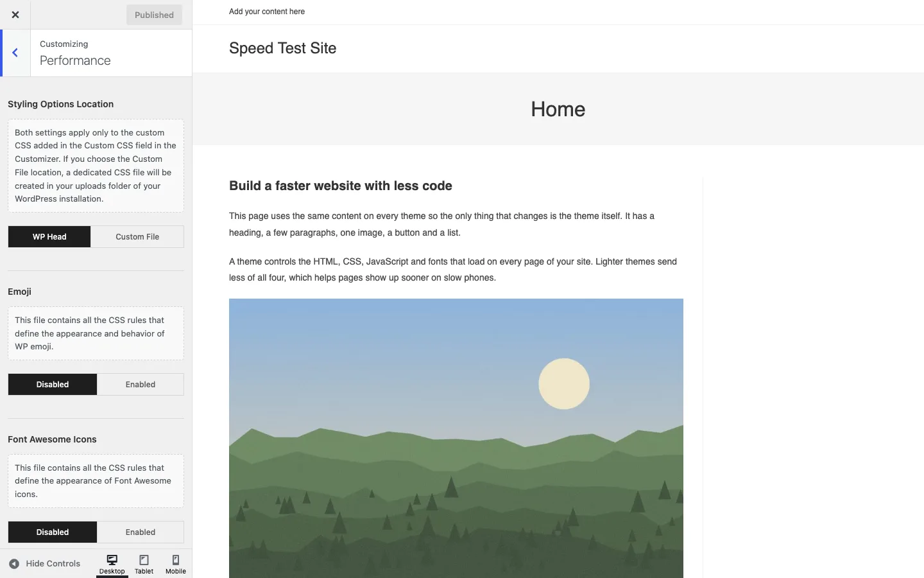The height and width of the screenshot is (578, 924).
Task: Set Emoji option to Disabled
Action: [53, 384]
